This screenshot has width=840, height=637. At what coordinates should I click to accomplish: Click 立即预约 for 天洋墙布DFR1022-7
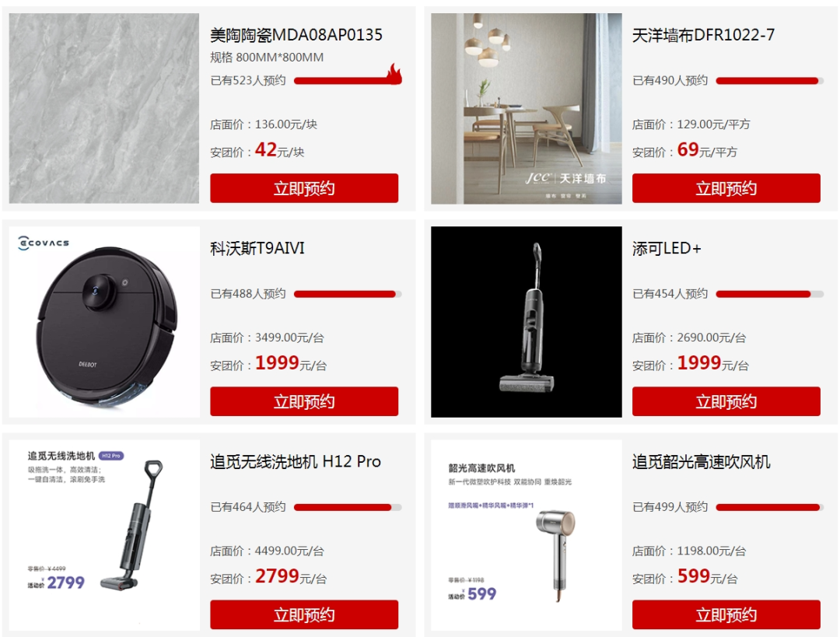click(726, 188)
